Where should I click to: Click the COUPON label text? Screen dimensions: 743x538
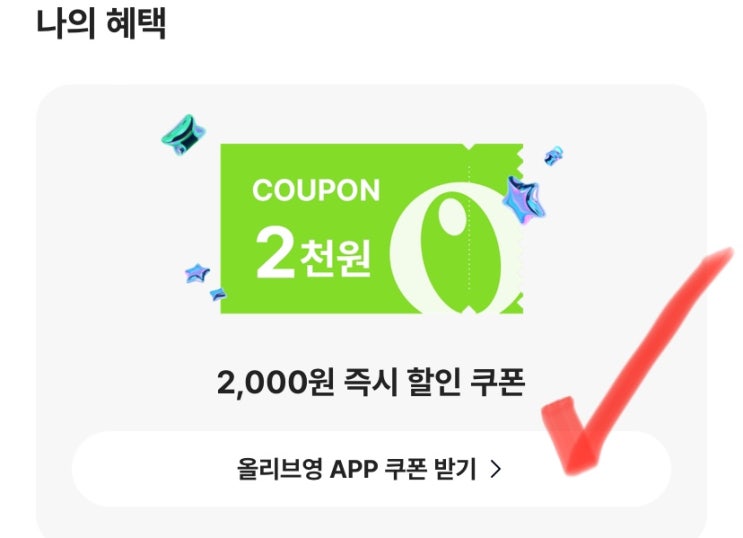[316, 190]
